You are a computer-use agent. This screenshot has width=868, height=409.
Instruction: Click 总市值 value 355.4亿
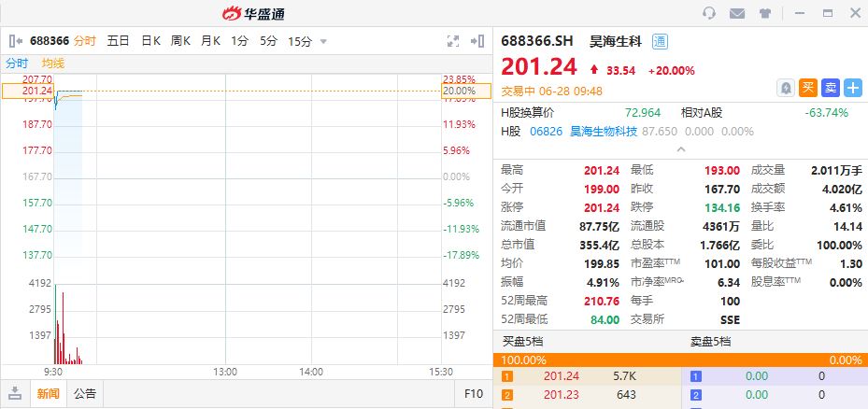click(x=600, y=245)
